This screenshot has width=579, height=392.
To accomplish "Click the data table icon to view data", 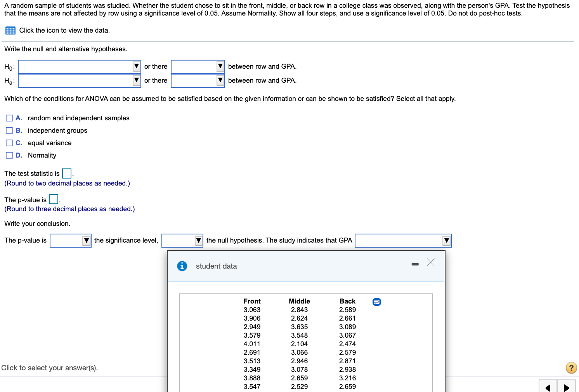I will (x=10, y=31).
